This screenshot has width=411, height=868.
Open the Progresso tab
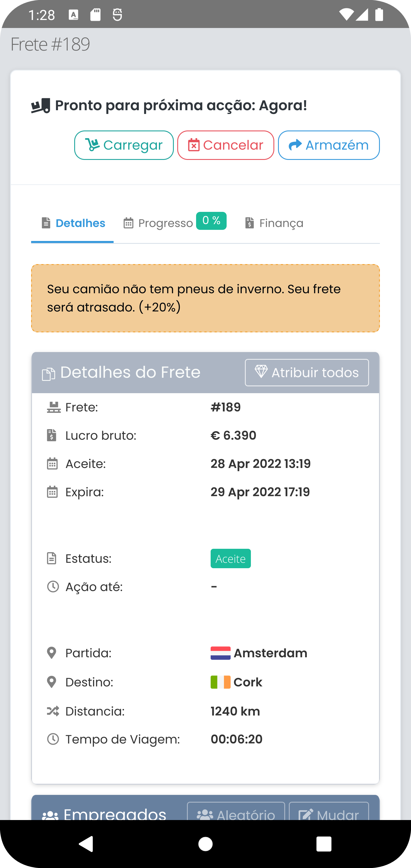158,223
